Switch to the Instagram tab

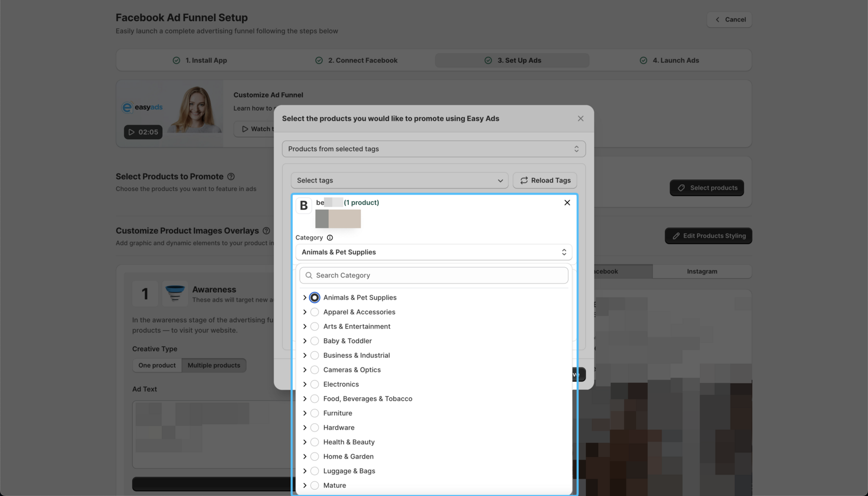[702, 271]
